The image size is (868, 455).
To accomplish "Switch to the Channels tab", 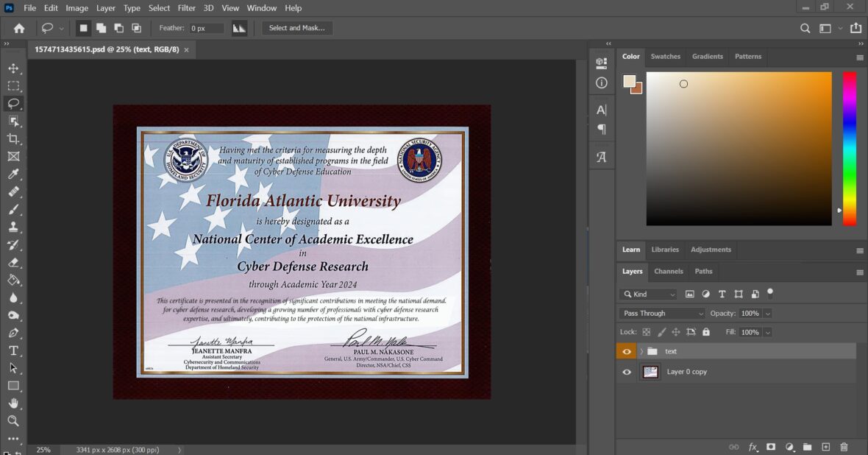I will pos(668,272).
